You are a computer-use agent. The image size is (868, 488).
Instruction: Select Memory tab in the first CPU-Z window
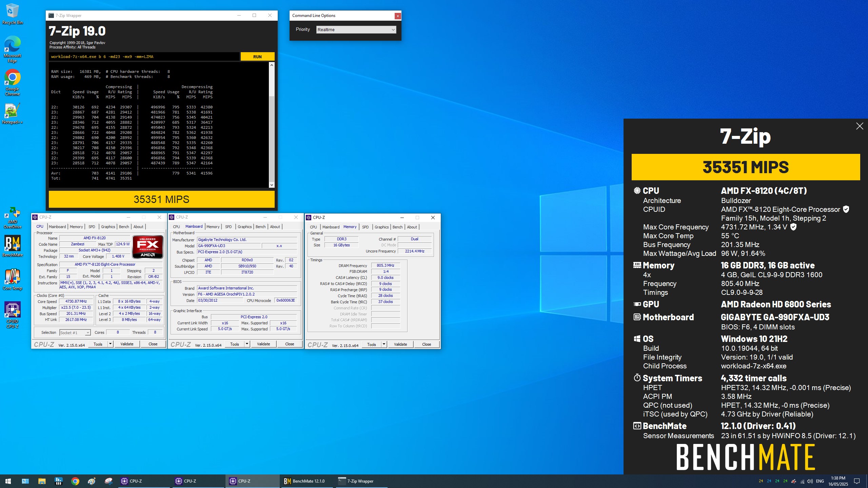[x=76, y=227]
